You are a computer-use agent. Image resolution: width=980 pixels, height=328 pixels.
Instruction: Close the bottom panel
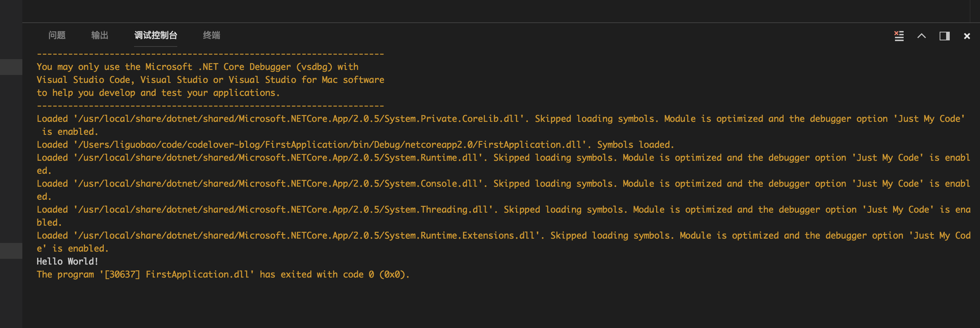tap(967, 36)
